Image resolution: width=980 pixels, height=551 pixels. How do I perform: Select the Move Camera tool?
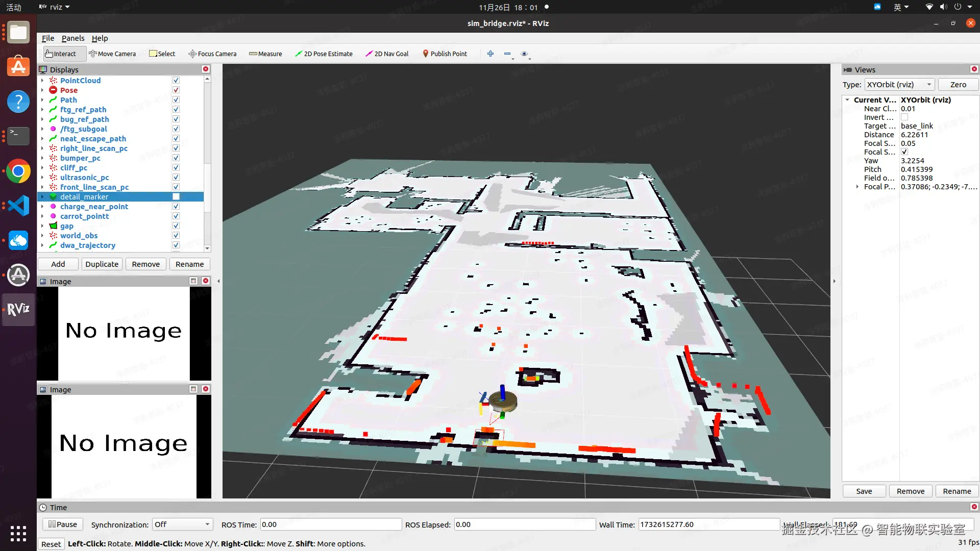tap(112, 54)
